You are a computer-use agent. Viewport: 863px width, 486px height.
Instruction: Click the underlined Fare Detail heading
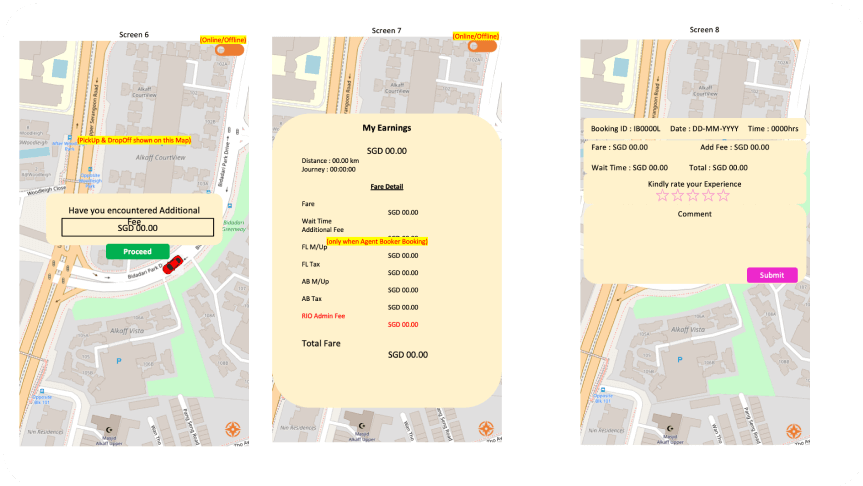pyautogui.click(x=386, y=187)
